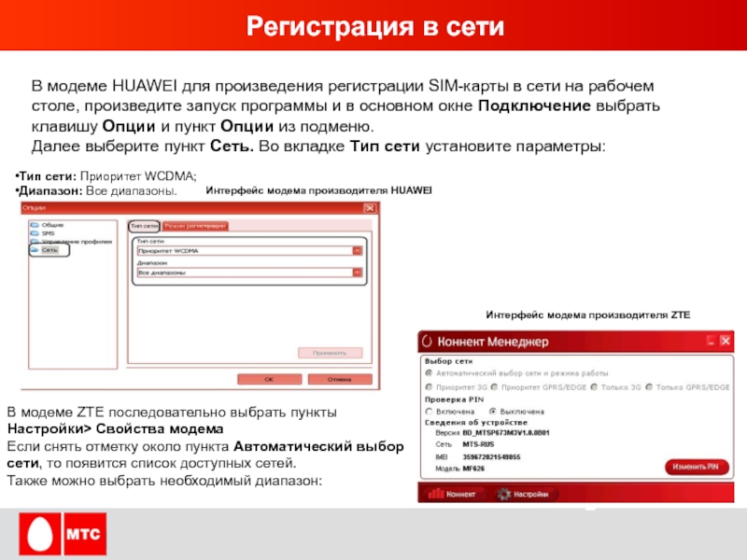Select the Только GPRS/EDGE radio button
747x560 pixels.
649,387
